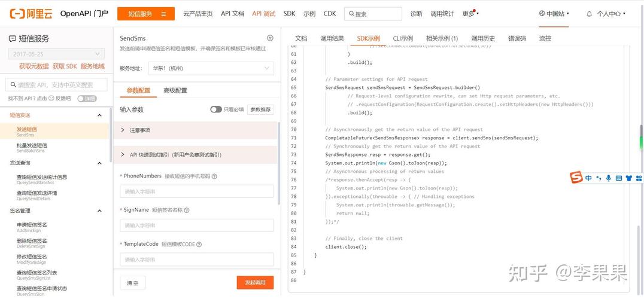The image size is (644, 299).
Task: Click the Alibaba Cloud logo
Action: [x=31, y=14]
